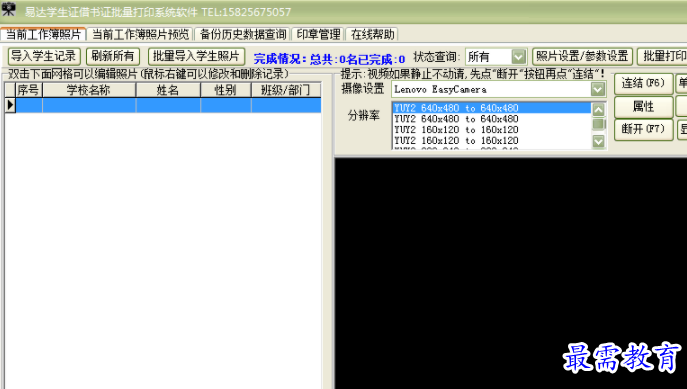Viewport: 687px width, 389px height.
Task: Click 连结 (F6) connect button
Action: pos(643,83)
